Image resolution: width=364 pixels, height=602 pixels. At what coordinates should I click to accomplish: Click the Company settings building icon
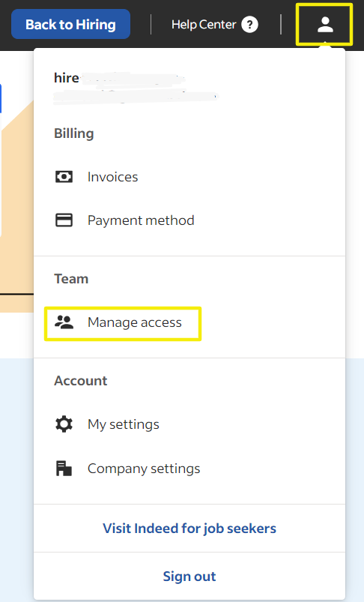click(64, 469)
